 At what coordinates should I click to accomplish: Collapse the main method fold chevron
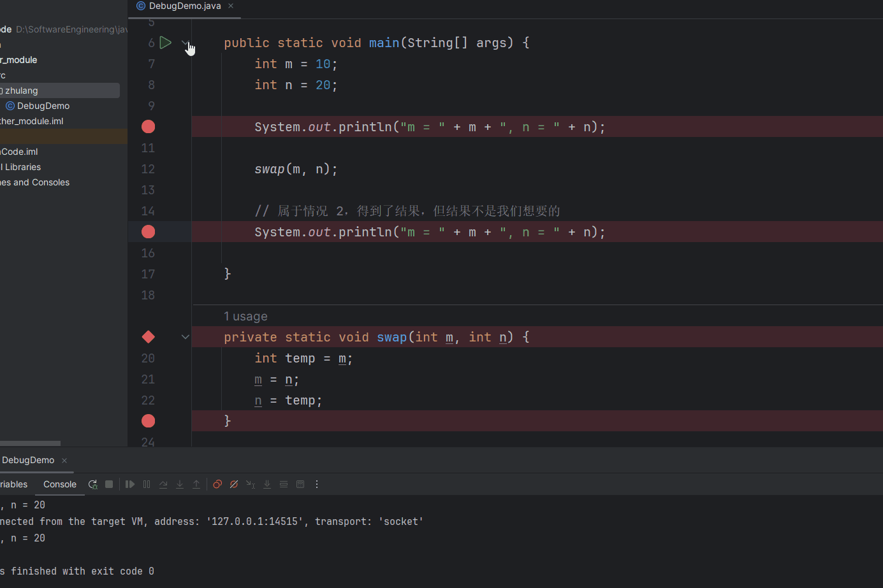185,43
